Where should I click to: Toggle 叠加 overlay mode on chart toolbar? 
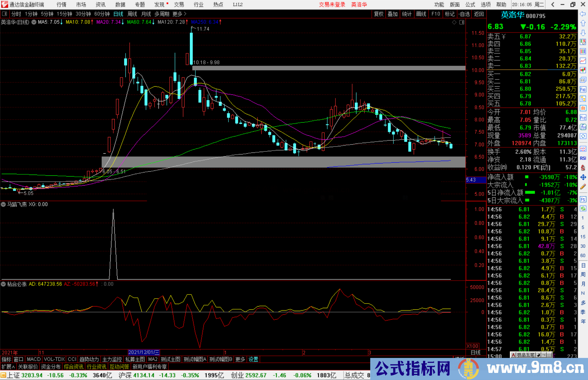pos(393,14)
